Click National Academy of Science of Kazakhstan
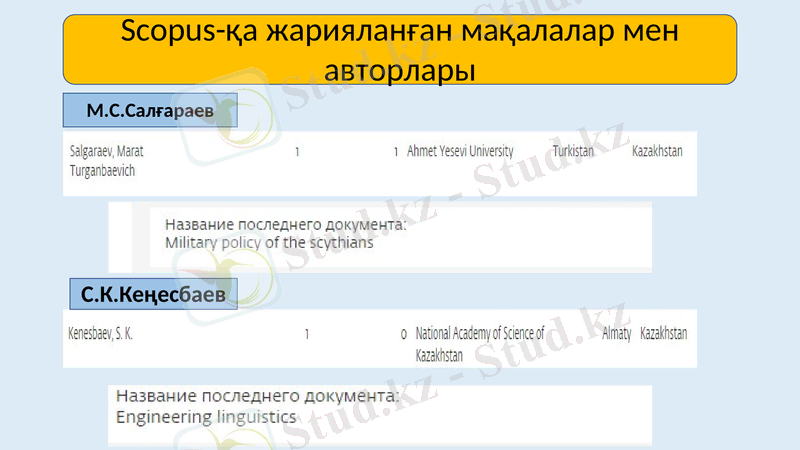 coord(480,344)
